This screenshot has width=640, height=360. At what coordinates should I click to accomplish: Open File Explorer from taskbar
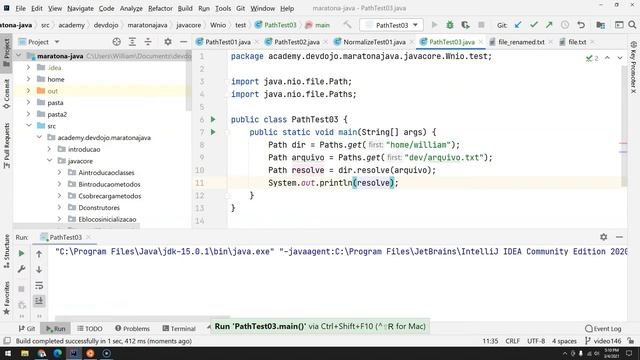[24, 353]
